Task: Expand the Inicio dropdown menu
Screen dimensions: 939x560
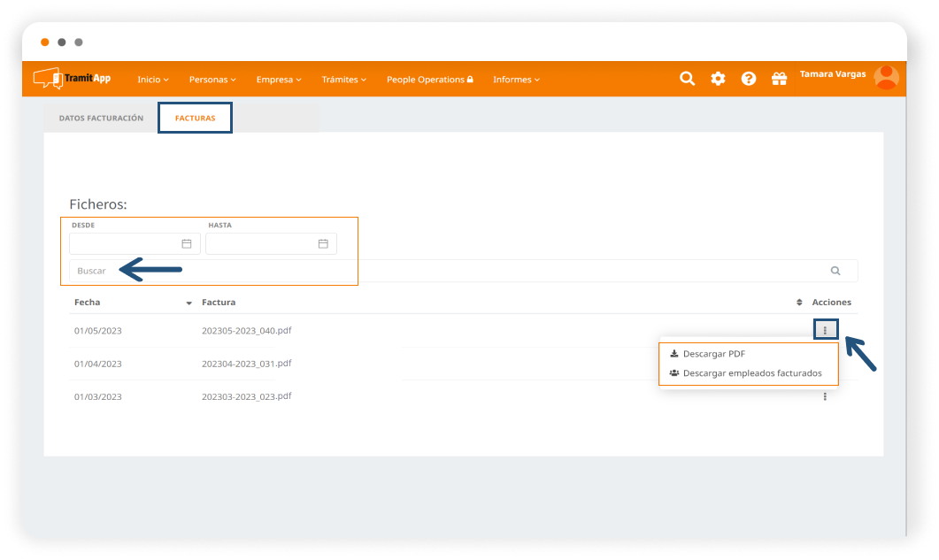Action: click(x=152, y=80)
